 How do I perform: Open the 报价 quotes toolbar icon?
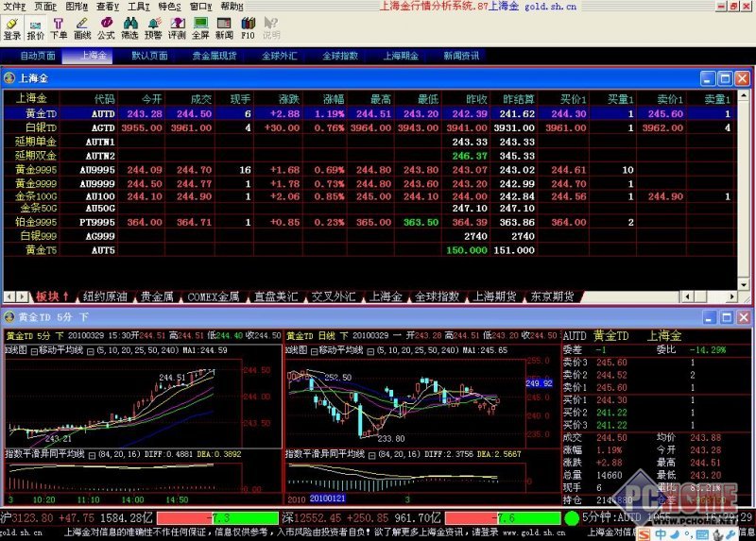35,26
